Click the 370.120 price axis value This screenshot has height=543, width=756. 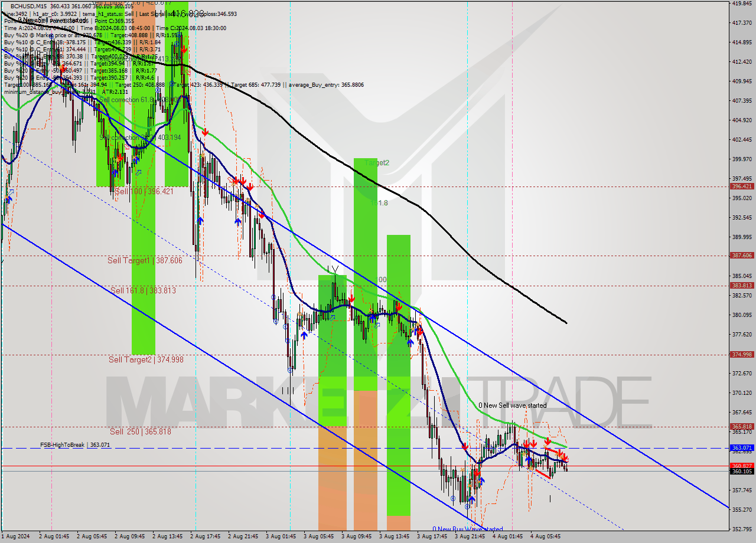[742, 392]
